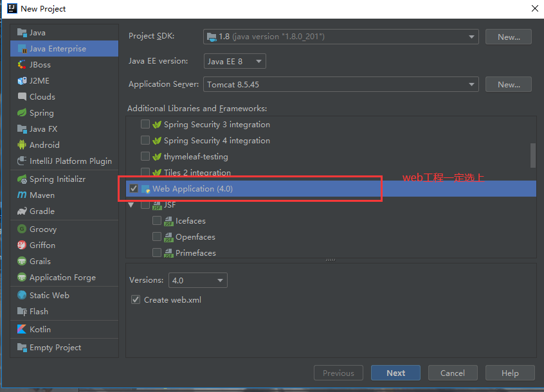The width and height of the screenshot is (544, 392).
Task: Click the panel splitter grip handle
Action: pyautogui.click(x=331, y=260)
